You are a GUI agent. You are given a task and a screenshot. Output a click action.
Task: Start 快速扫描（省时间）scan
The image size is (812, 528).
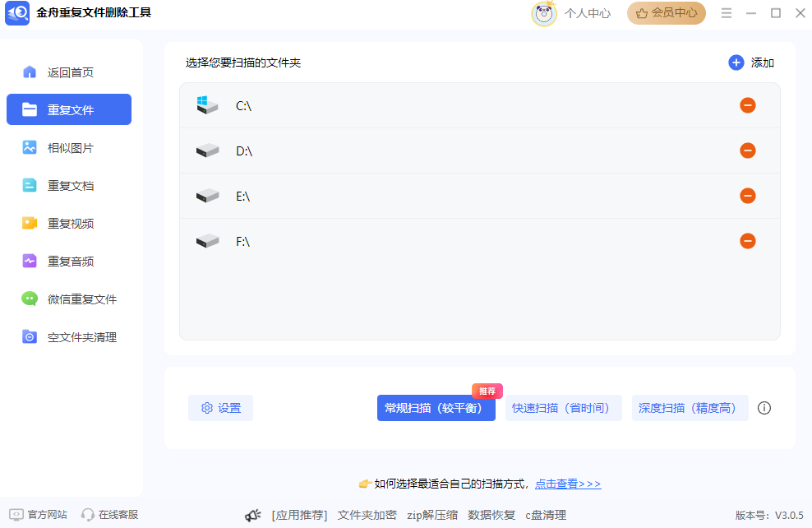pyautogui.click(x=564, y=408)
